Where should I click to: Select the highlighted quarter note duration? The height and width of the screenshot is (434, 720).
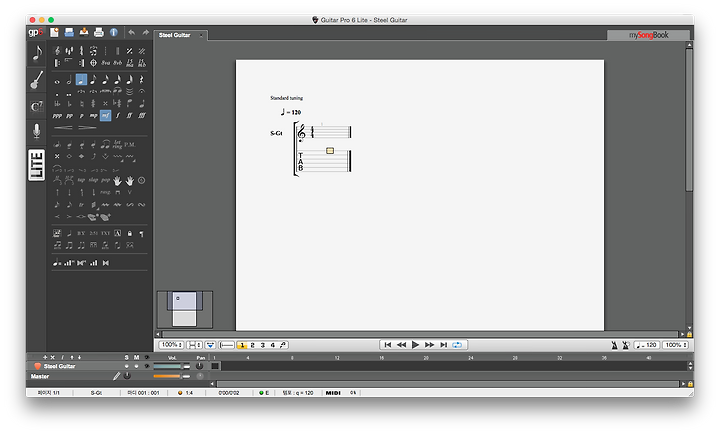[x=81, y=80]
